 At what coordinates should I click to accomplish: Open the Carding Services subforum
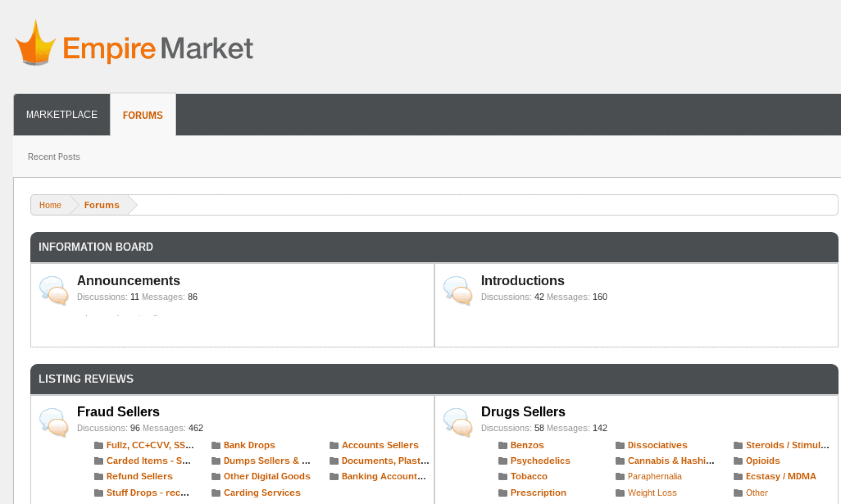pyautogui.click(x=262, y=493)
